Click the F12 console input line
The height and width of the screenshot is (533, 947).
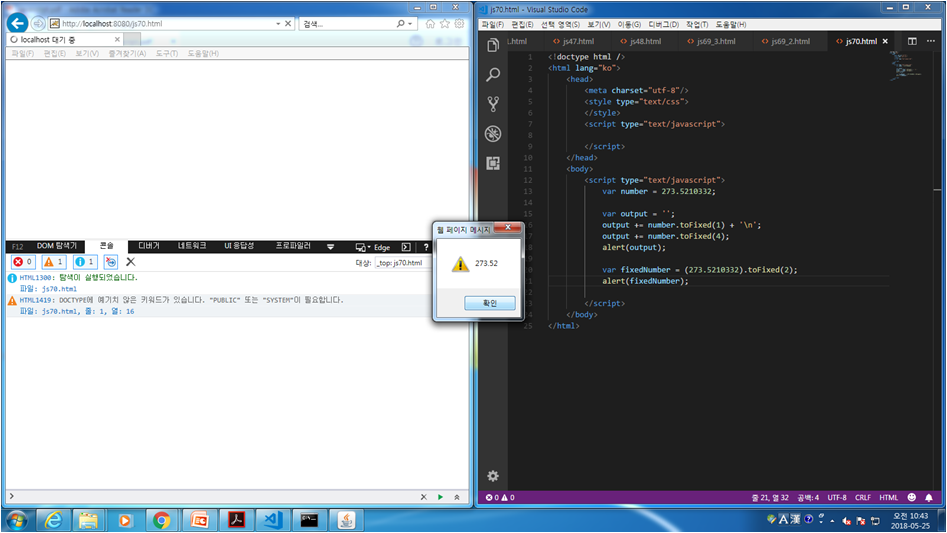click(x=214, y=497)
